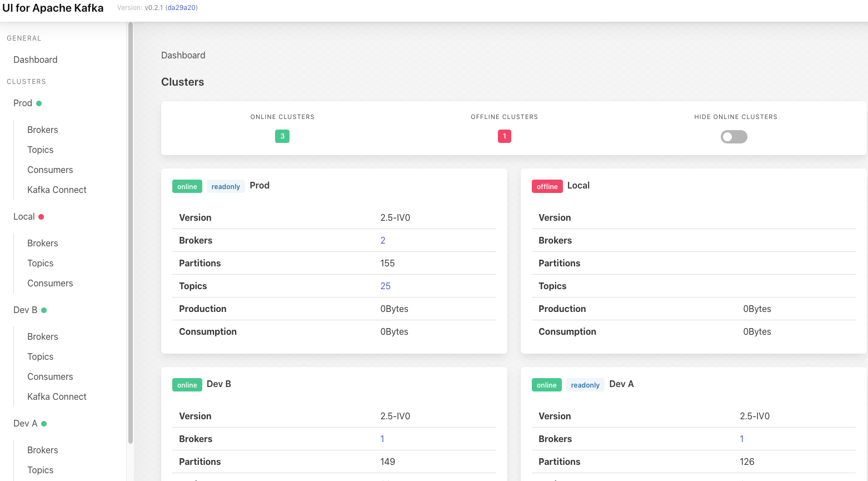Viewport: 868px width, 481px height.
Task: Open the 25 Topics link on Prod card
Action: (385, 285)
